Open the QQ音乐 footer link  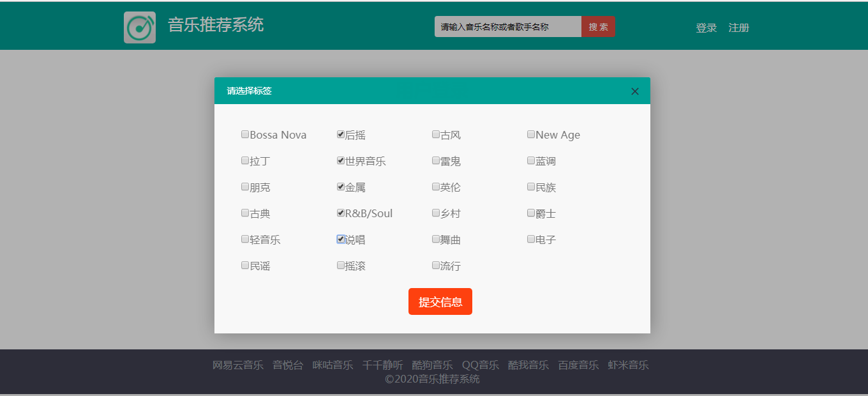click(480, 365)
